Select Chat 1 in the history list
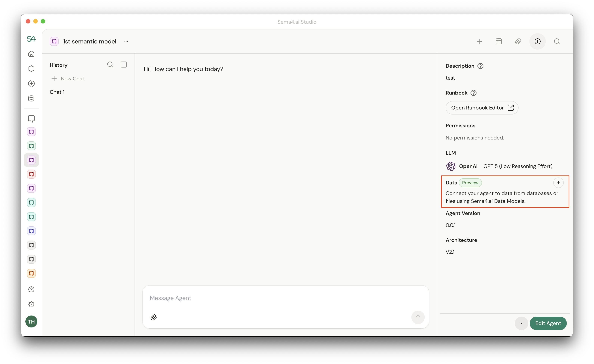The height and width of the screenshot is (364, 594). [x=57, y=92]
